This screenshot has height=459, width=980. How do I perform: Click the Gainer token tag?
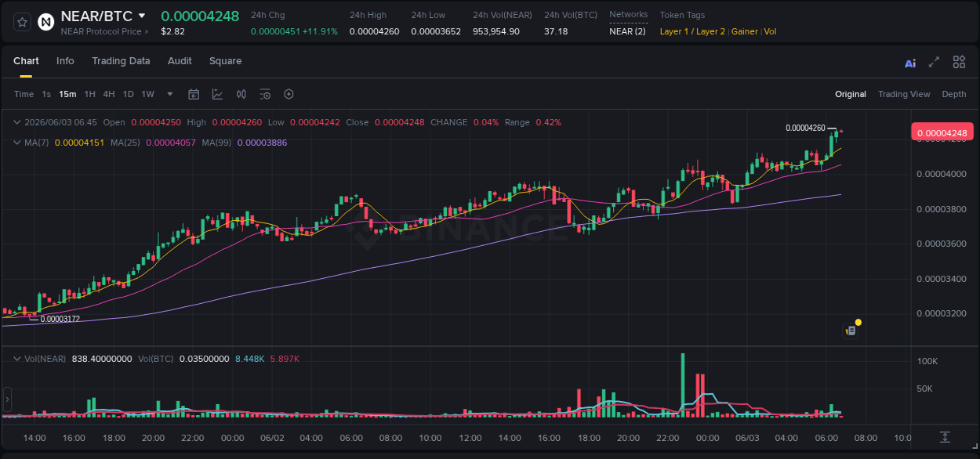[745, 31]
